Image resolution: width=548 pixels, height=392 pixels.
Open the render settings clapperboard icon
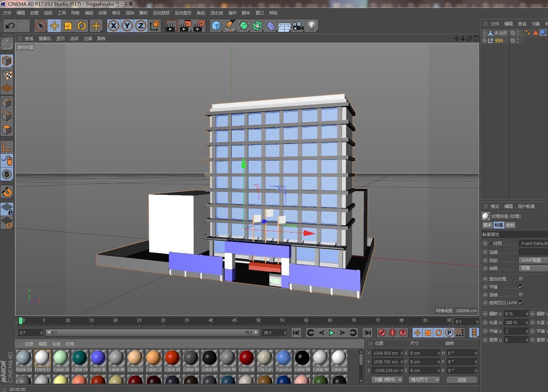pos(199,26)
